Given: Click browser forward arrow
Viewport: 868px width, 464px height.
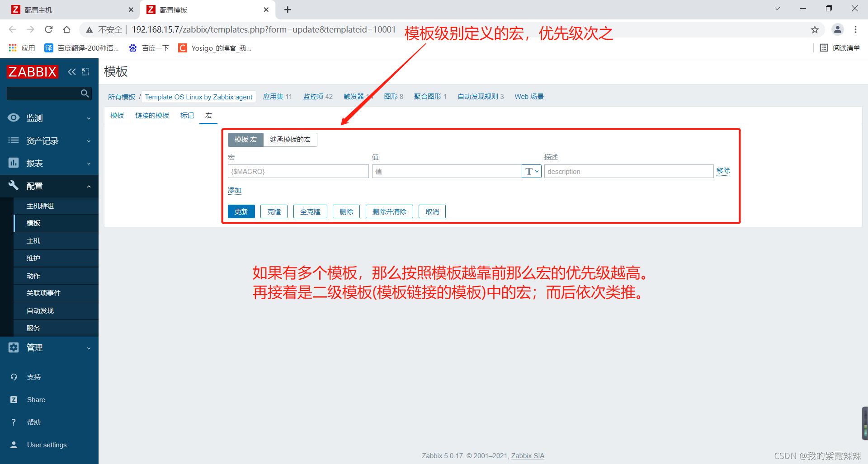Looking at the screenshot, I should (31, 29).
